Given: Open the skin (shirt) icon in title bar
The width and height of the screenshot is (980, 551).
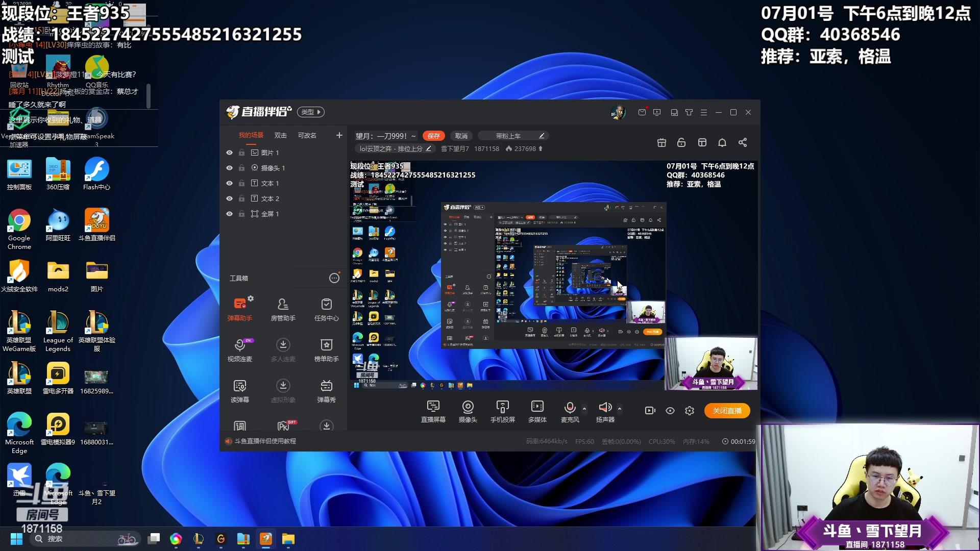Looking at the screenshot, I should [x=689, y=112].
